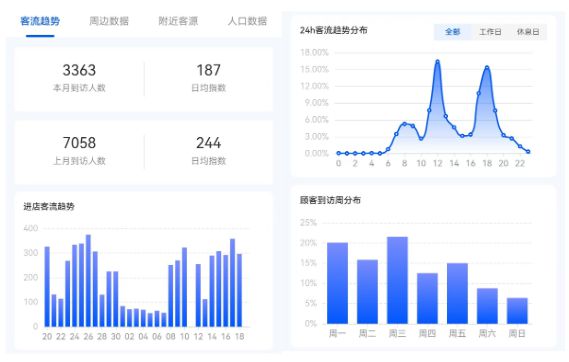This screenshot has height=362, width=569.
Task: Click the 周三 axis label
Action: (x=397, y=333)
